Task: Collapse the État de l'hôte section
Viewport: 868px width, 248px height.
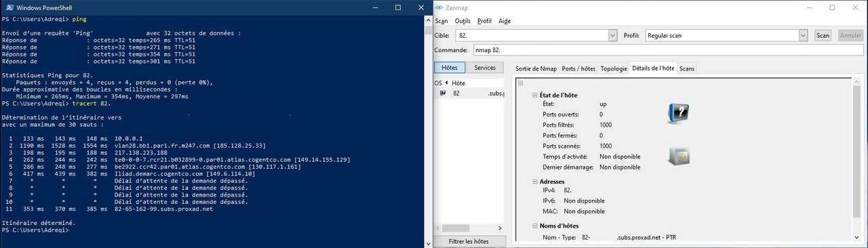Action: point(535,96)
